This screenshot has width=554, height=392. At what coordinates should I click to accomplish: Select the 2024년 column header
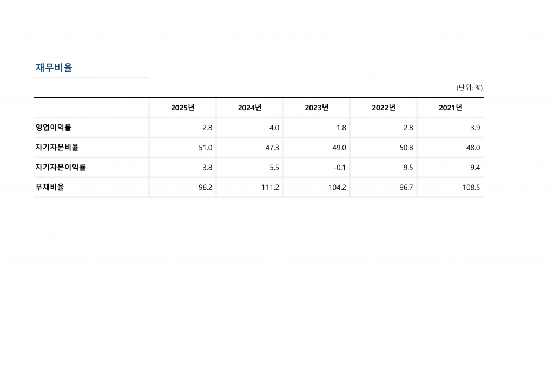[249, 108]
